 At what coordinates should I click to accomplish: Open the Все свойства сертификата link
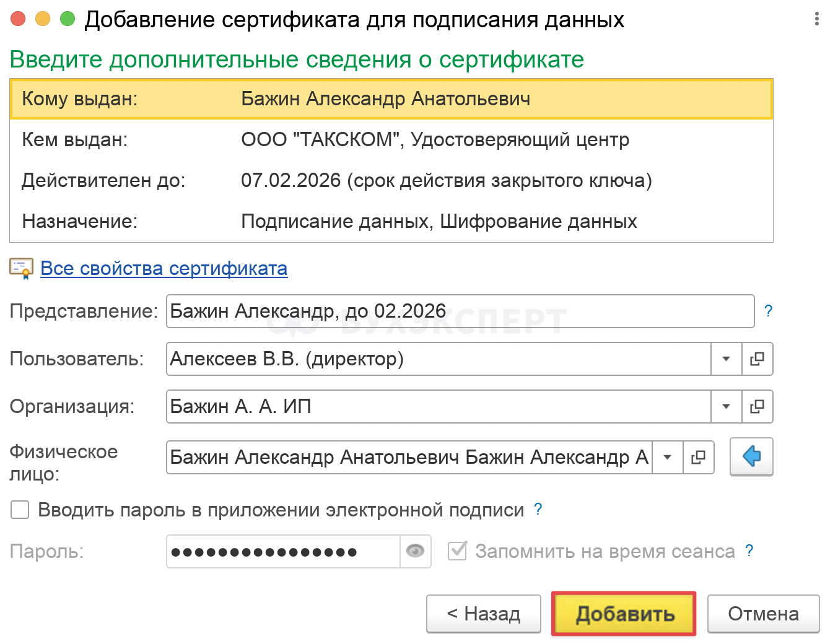click(x=164, y=269)
